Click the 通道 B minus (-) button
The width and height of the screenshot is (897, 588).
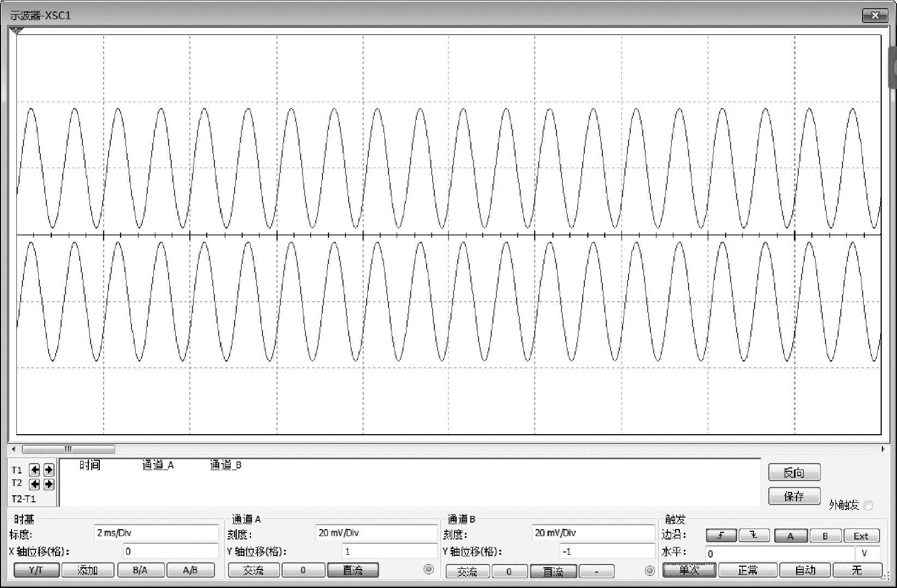click(596, 571)
